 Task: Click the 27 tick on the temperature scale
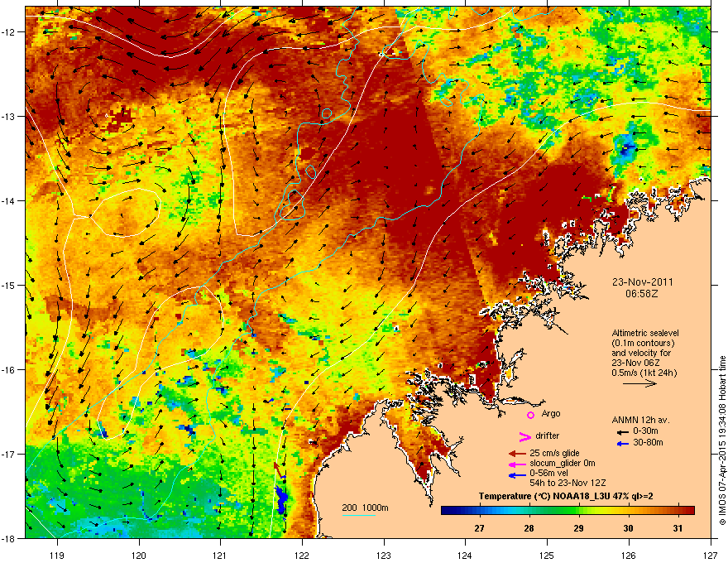click(479, 528)
